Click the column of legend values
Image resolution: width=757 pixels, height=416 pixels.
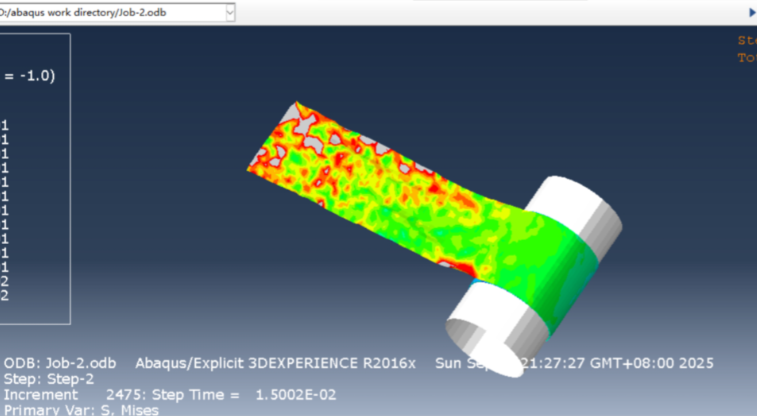5,210
